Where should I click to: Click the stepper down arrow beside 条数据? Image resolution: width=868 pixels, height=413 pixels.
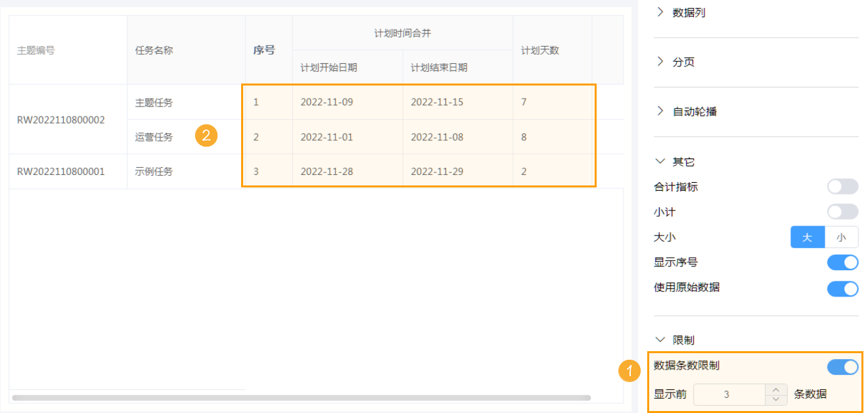(x=775, y=399)
